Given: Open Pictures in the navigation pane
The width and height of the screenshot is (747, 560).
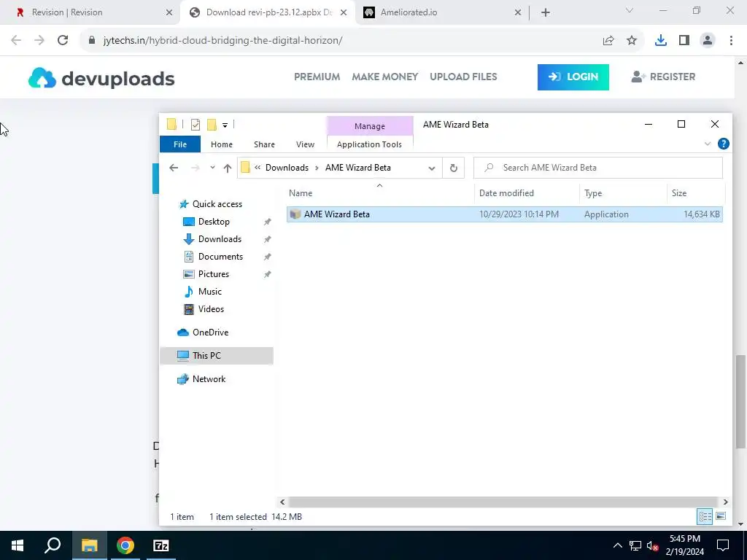Looking at the screenshot, I should [x=214, y=274].
